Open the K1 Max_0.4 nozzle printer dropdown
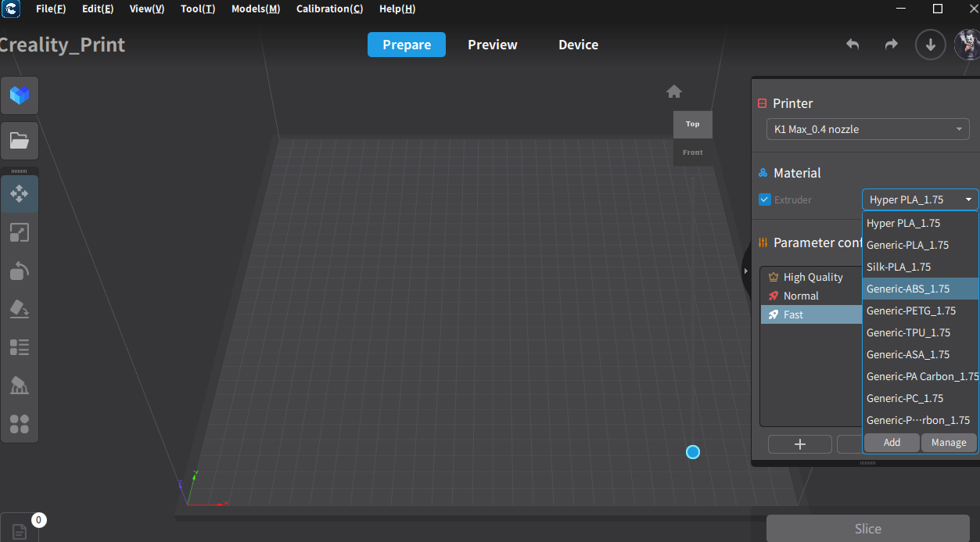Image resolution: width=980 pixels, height=542 pixels. [868, 129]
